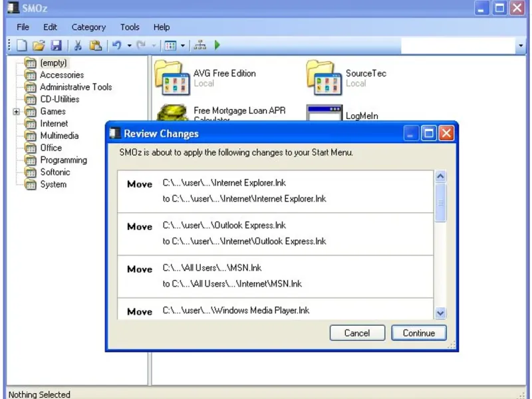This screenshot has width=532, height=399.
Task: Select the Multimedia category
Action: pyautogui.click(x=59, y=136)
